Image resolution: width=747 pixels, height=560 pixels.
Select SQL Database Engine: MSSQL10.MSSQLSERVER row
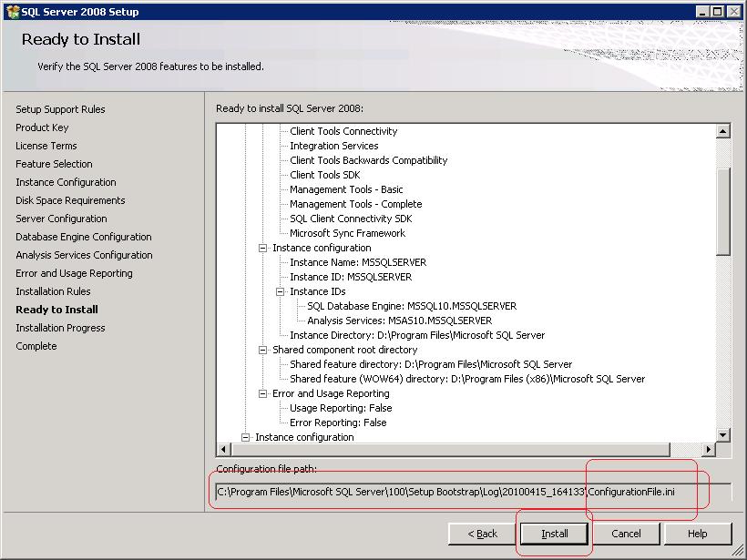(412, 306)
